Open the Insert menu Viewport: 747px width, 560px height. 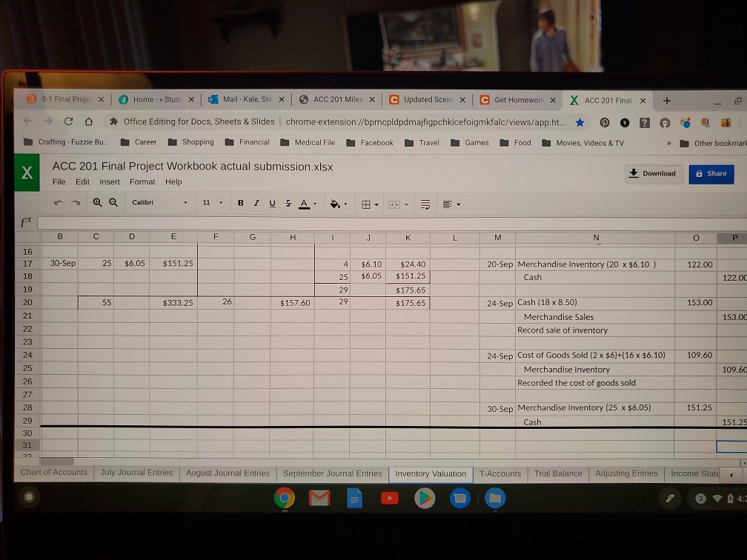tap(110, 182)
